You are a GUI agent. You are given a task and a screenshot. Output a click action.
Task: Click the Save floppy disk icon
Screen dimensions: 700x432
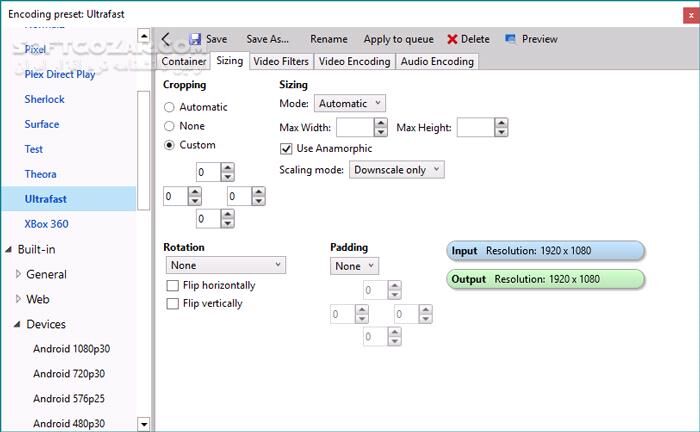(194, 39)
